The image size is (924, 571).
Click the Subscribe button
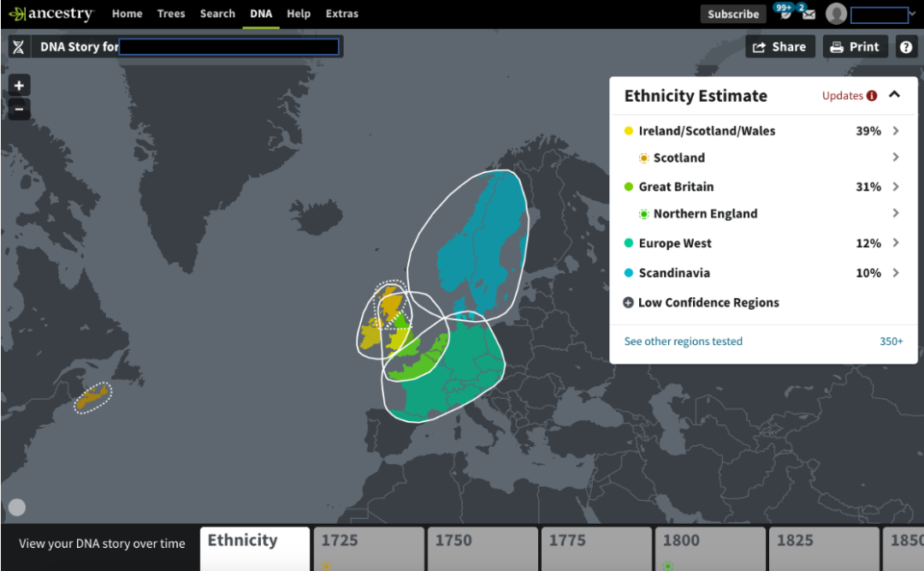click(732, 14)
